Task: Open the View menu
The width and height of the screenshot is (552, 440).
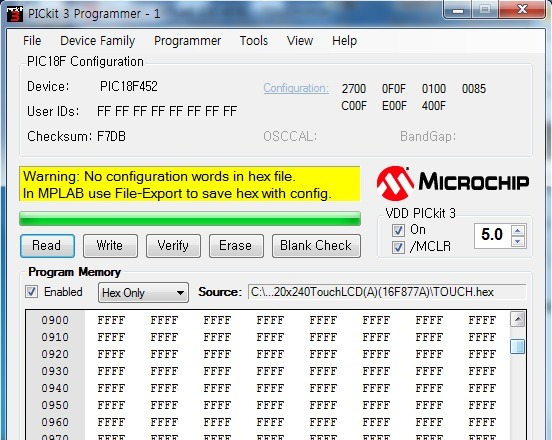Action: tap(300, 41)
